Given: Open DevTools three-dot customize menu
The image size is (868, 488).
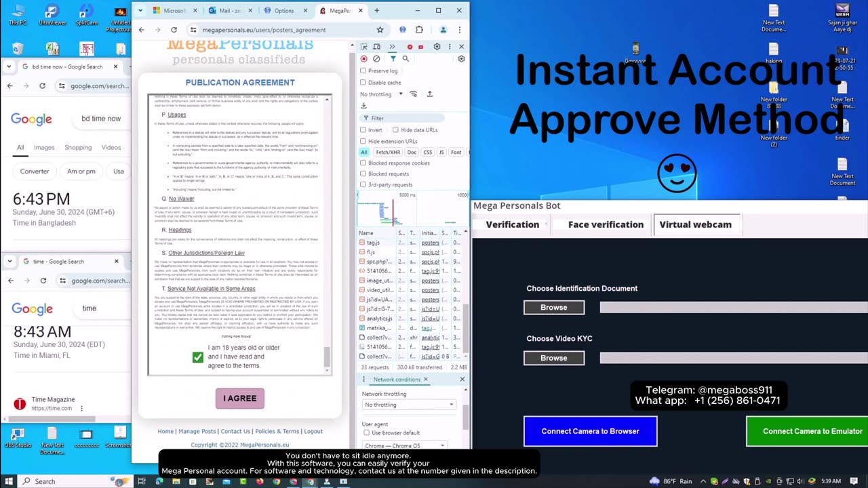Looking at the screenshot, I should (449, 47).
